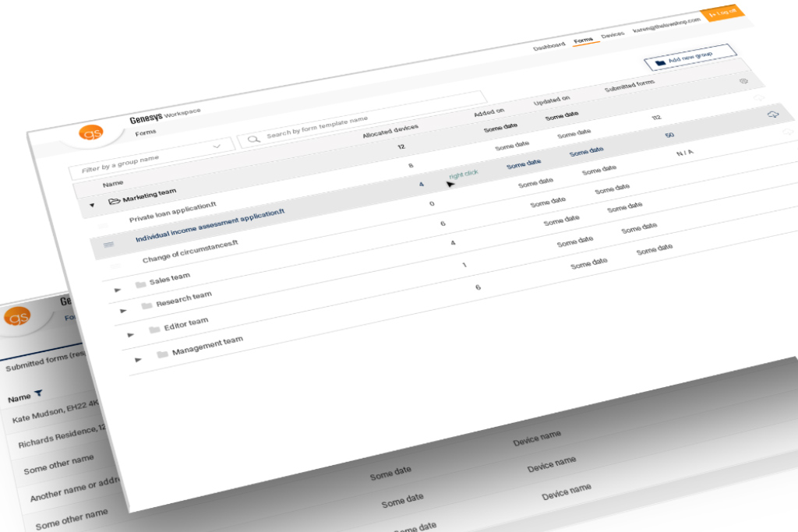
Task: Click the Allocated devices column header
Action: (390, 131)
